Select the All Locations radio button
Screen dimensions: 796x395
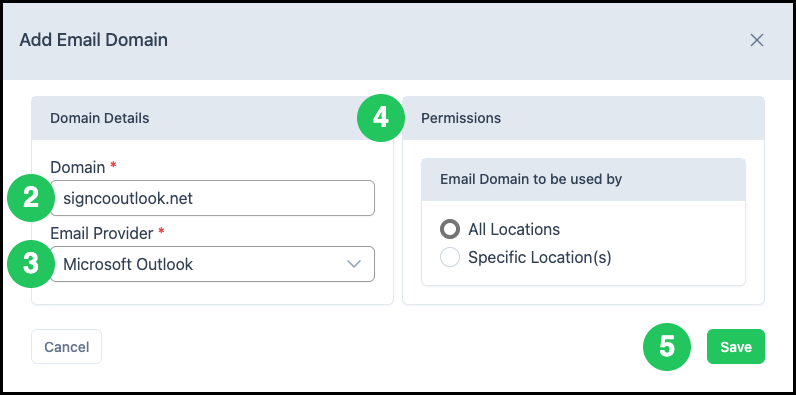[x=450, y=229]
